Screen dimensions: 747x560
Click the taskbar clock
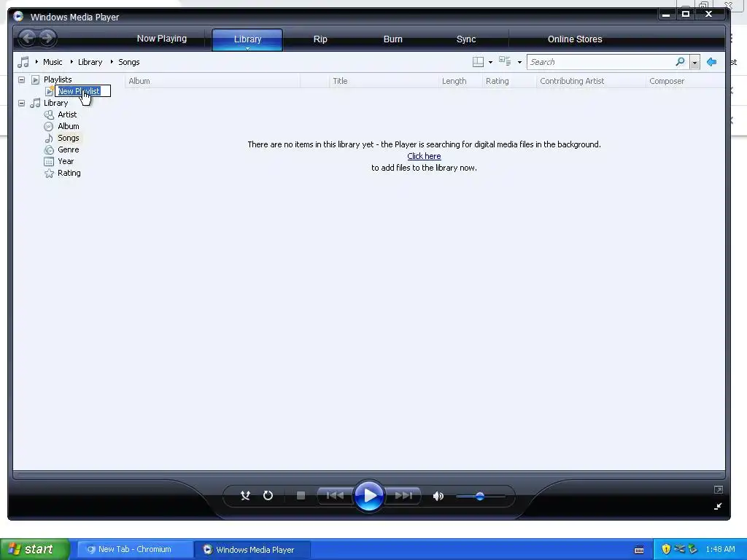click(720, 550)
